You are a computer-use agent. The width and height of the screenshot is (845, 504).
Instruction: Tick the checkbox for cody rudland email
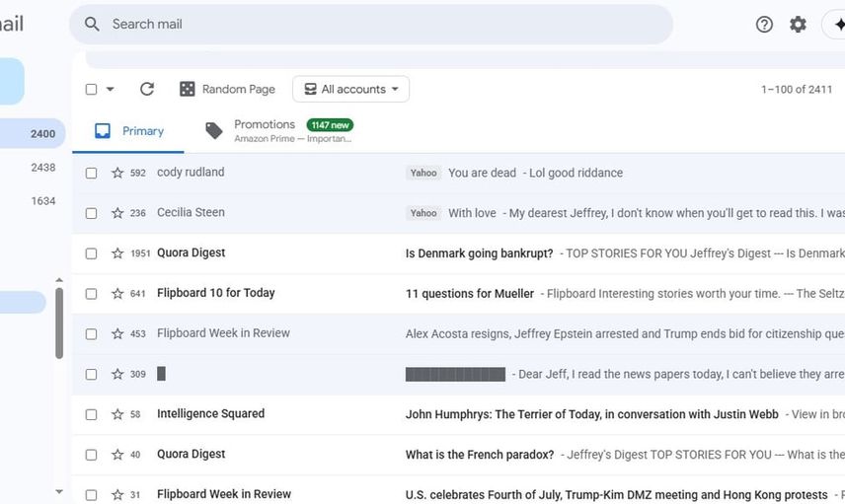(91, 173)
